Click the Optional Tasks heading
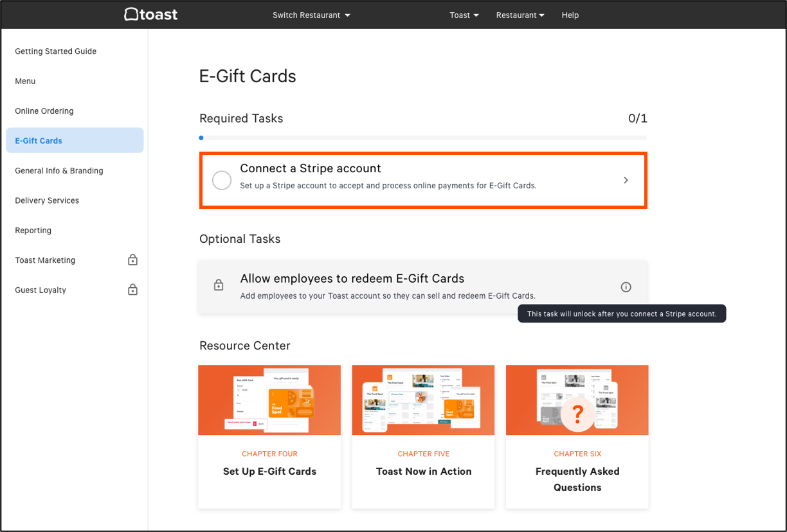Screen dimensions: 787x532 [240, 239]
